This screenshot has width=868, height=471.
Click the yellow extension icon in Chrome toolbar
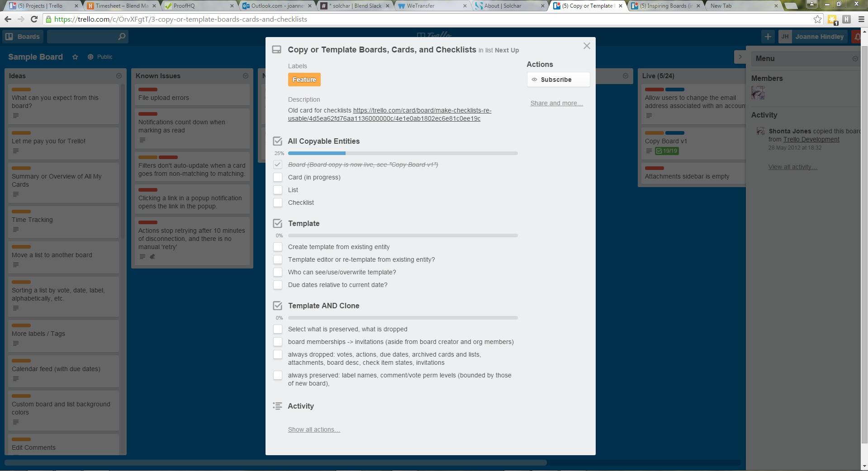(x=832, y=19)
